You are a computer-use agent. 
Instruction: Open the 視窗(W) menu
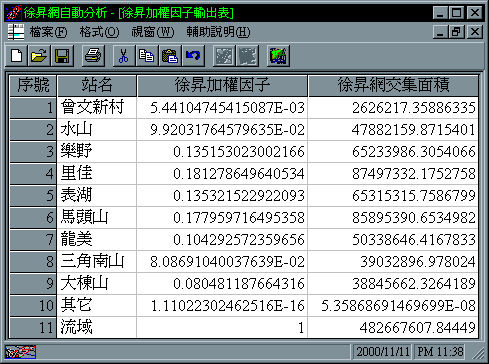click(153, 32)
